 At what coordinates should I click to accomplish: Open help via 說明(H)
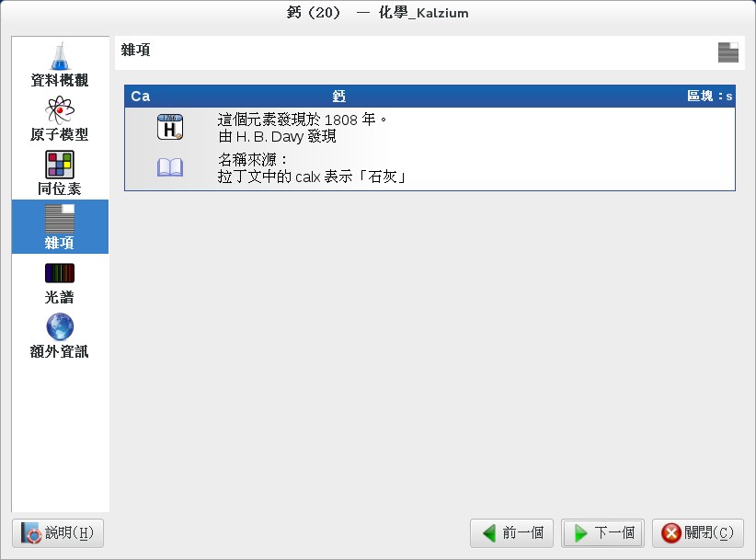coord(57,532)
